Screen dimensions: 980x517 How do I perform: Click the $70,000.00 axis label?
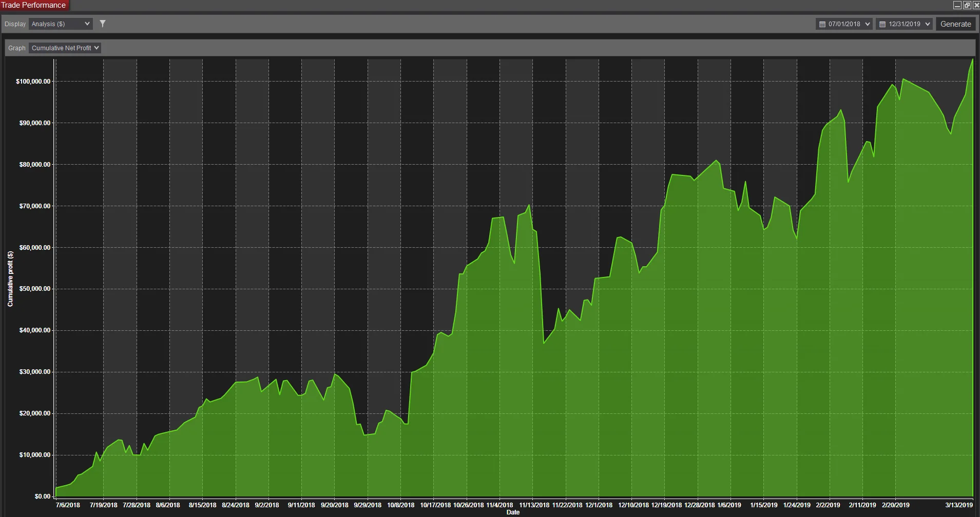[x=35, y=206]
